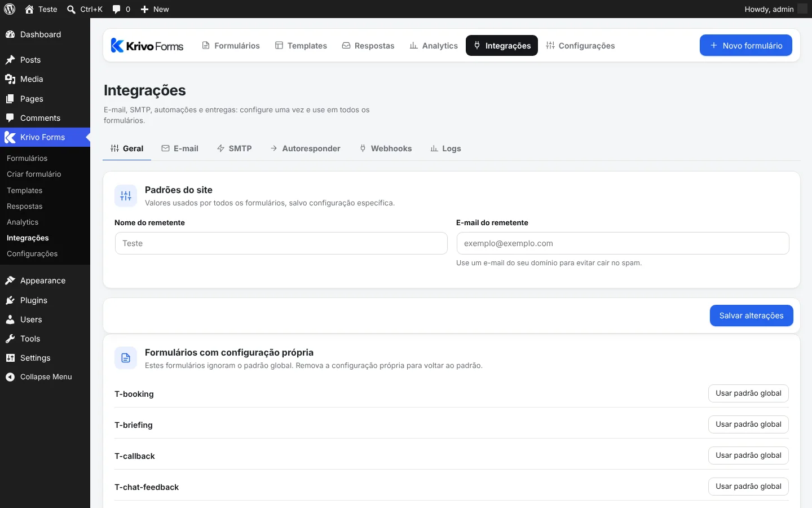812x508 pixels.
Task: Use global default for T-briefing
Action: (748, 424)
